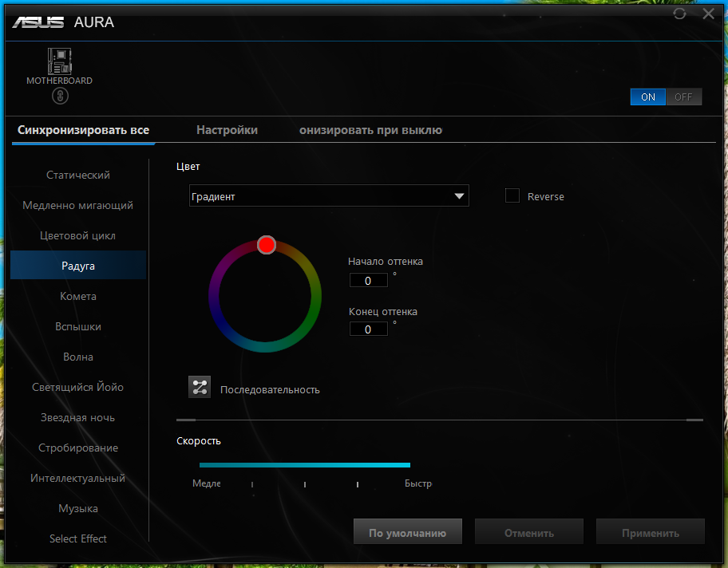This screenshot has width=728, height=568.
Task: Click the Начало оттенка value field
Action: click(368, 280)
